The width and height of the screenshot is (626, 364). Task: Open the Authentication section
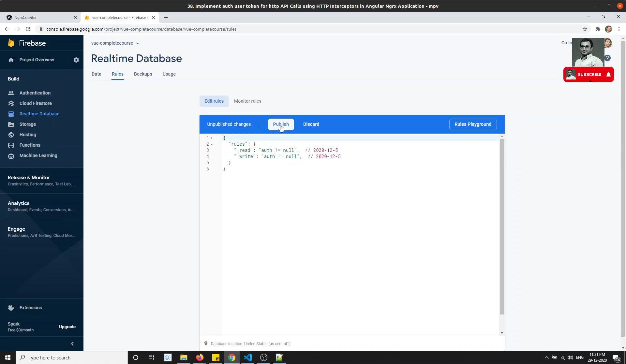[35, 93]
